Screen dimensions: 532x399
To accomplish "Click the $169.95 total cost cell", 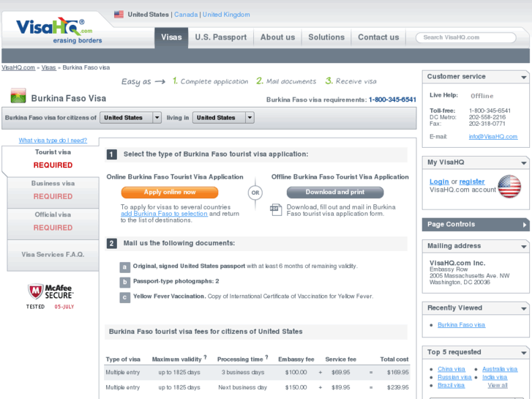I will [x=397, y=373].
